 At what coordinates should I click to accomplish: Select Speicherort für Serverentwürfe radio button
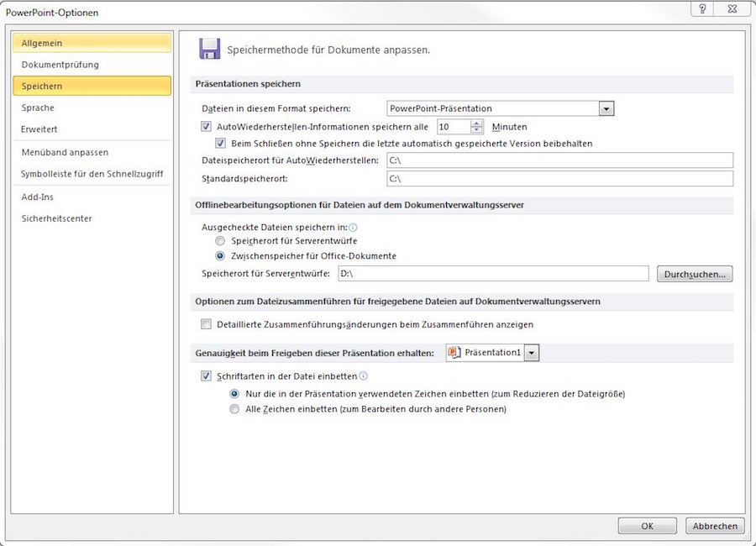tap(220, 241)
